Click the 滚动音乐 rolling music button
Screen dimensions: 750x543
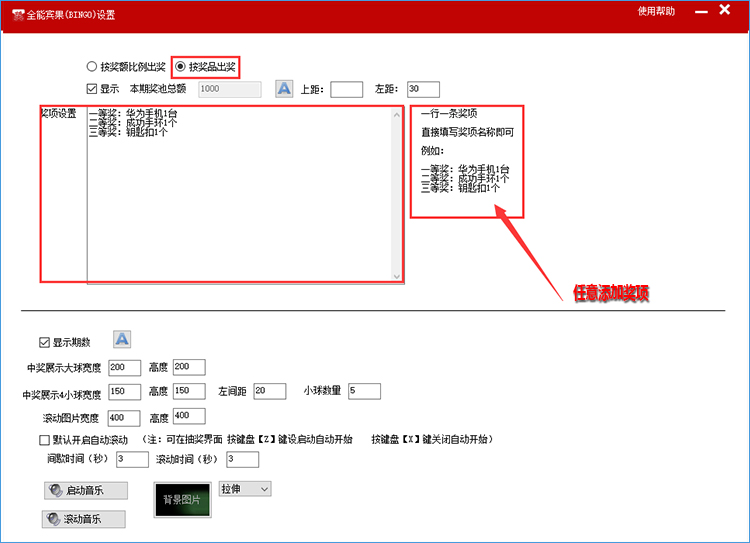pos(85,519)
